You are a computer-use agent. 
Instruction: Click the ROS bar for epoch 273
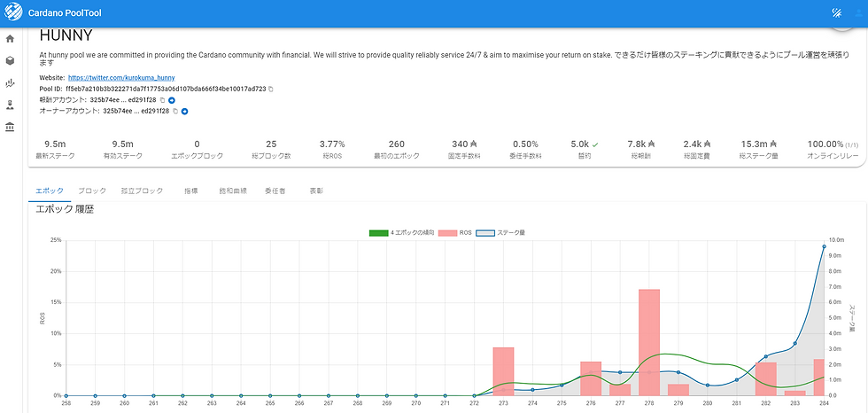(x=503, y=371)
